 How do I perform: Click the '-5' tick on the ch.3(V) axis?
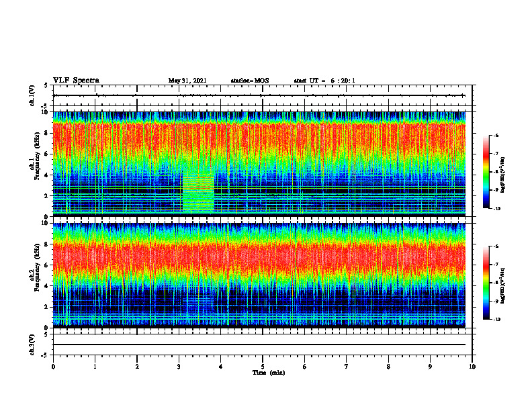click(46, 355)
